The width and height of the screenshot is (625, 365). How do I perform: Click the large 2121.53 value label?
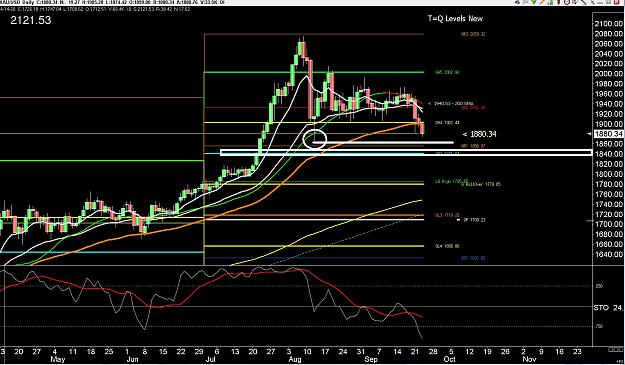coord(31,20)
